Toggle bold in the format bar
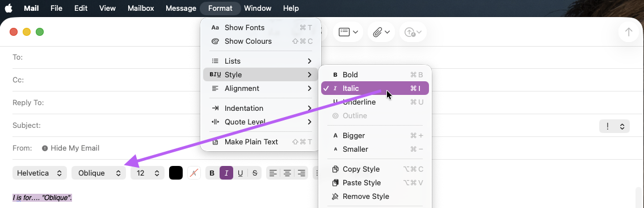 [212, 173]
